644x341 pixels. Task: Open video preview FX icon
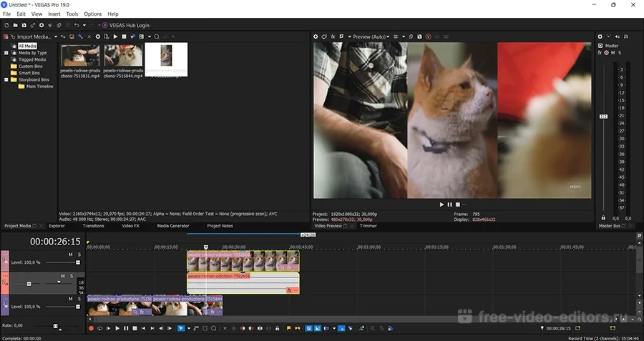pos(333,36)
